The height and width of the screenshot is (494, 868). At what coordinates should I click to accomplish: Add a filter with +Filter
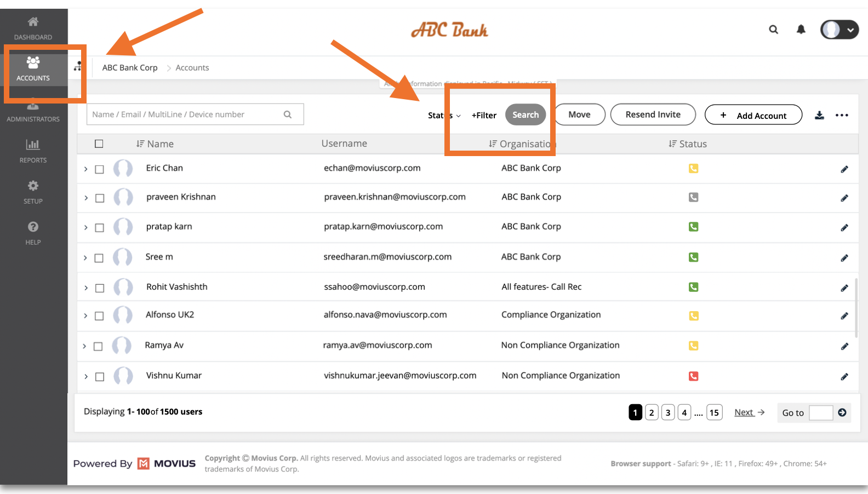(x=484, y=116)
